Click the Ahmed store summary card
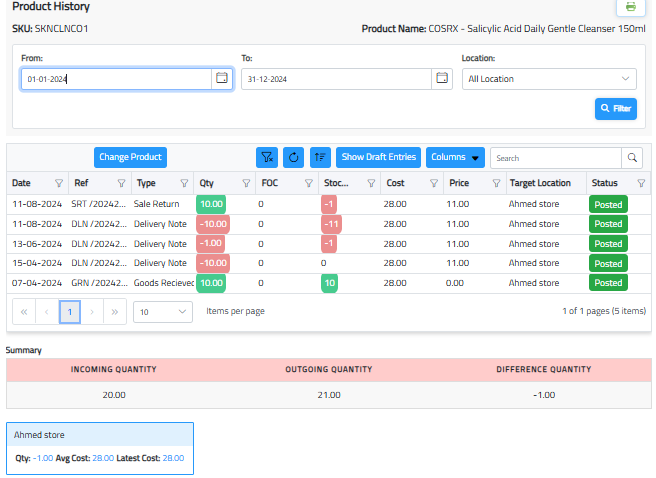Viewport: 656px width, 478px height. coord(99,447)
